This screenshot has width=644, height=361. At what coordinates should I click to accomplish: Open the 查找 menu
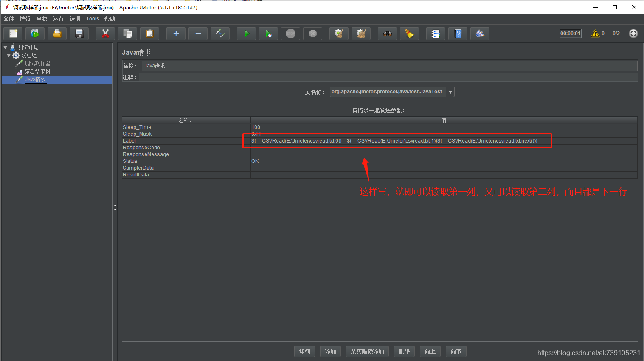42,19
